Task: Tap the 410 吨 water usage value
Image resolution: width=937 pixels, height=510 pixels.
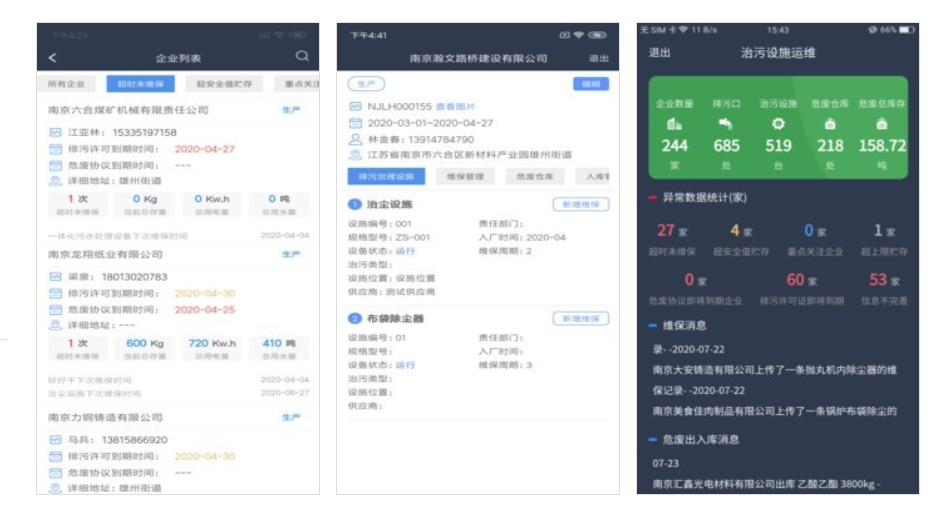Action: 278,343
